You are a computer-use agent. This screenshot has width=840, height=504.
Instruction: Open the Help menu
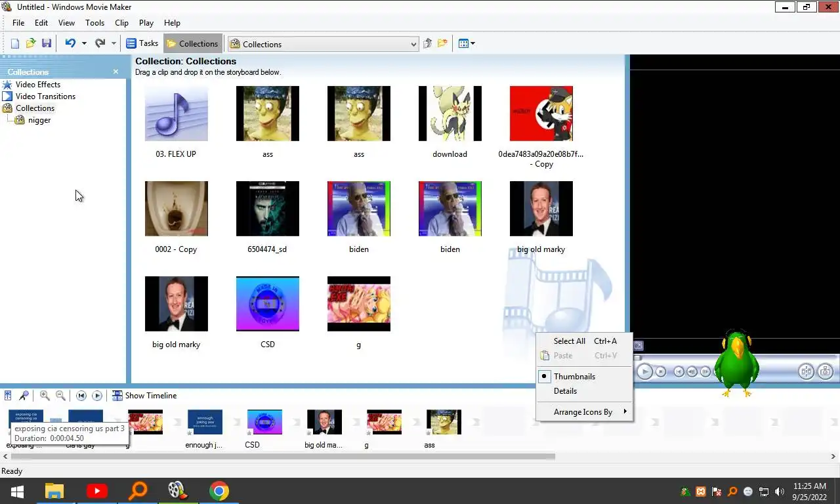tap(172, 23)
